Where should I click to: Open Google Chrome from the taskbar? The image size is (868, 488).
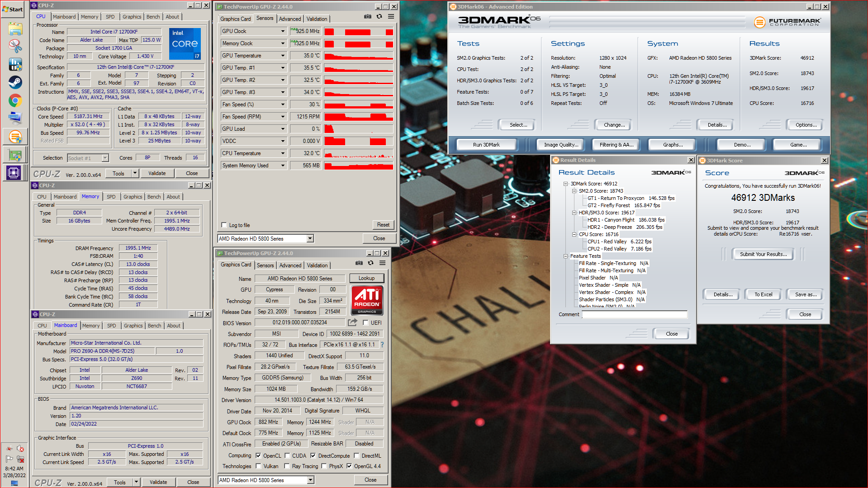(x=15, y=100)
